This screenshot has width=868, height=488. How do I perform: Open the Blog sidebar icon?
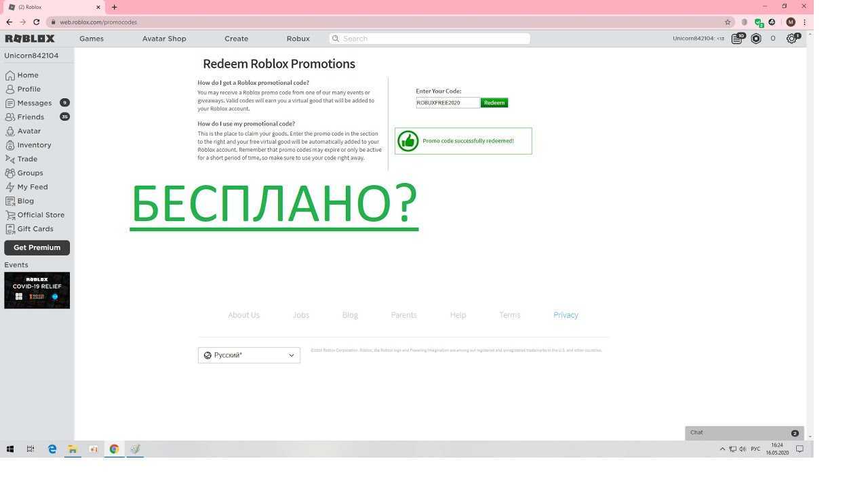click(9, 201)
